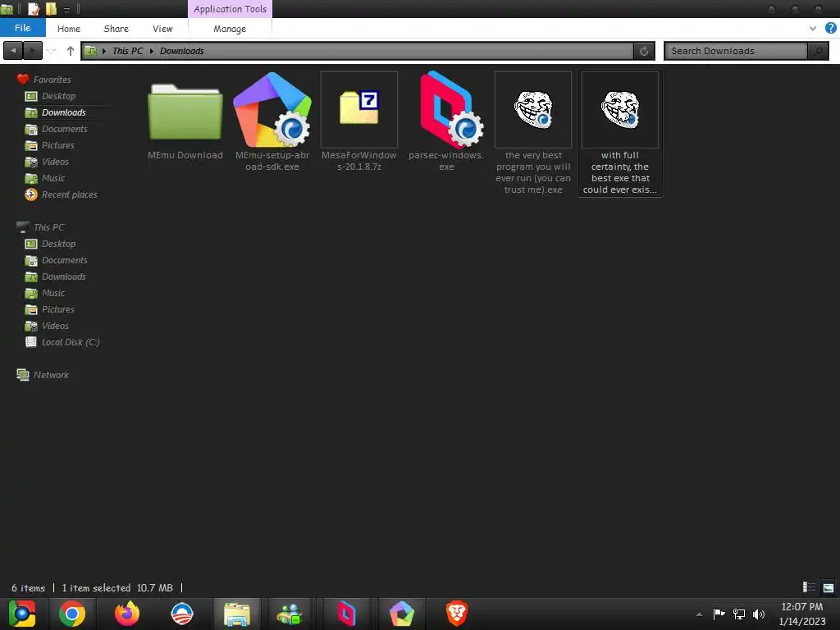Open the File menu

coord(22,28)
